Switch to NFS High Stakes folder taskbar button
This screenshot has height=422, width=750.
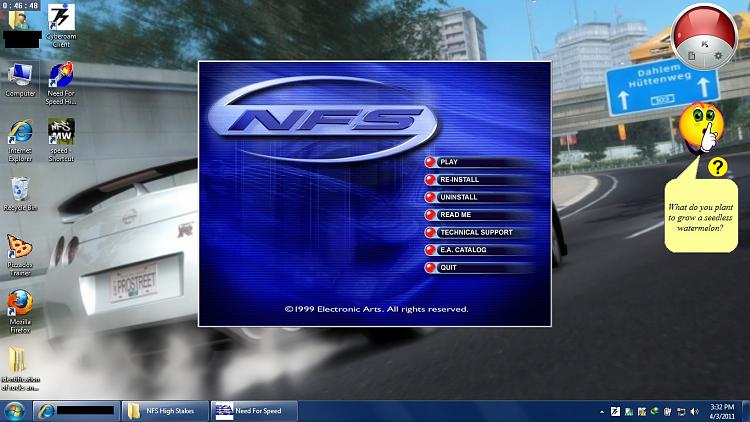(165, 411)
